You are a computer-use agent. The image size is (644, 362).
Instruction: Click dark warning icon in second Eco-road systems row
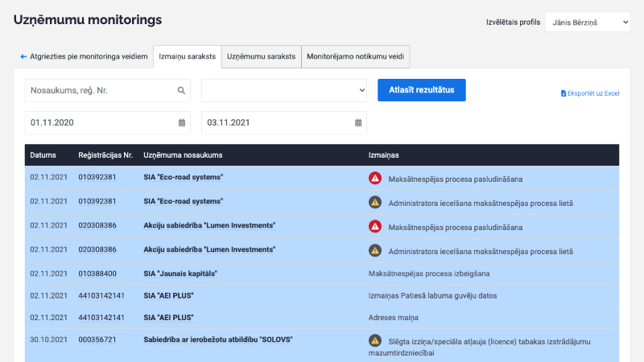(374, 202)
